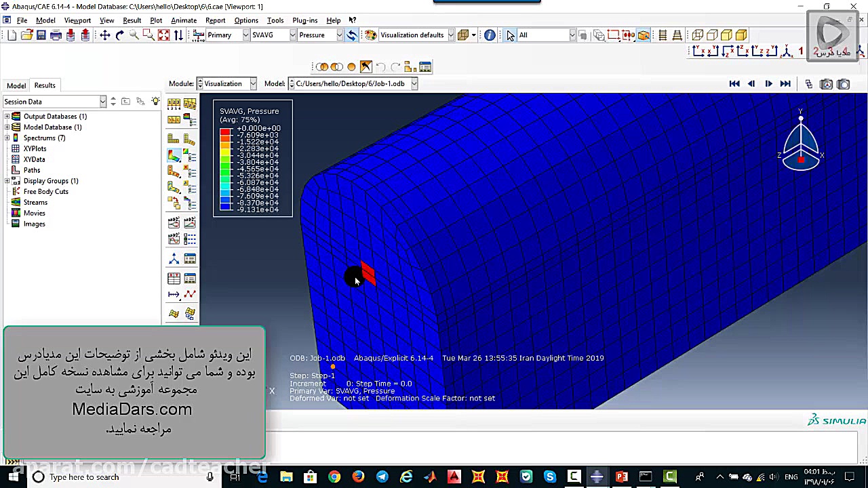Switch to the Model tab
Image resolution: width=868 pixels, height=488 pixels.
[16, 85]
